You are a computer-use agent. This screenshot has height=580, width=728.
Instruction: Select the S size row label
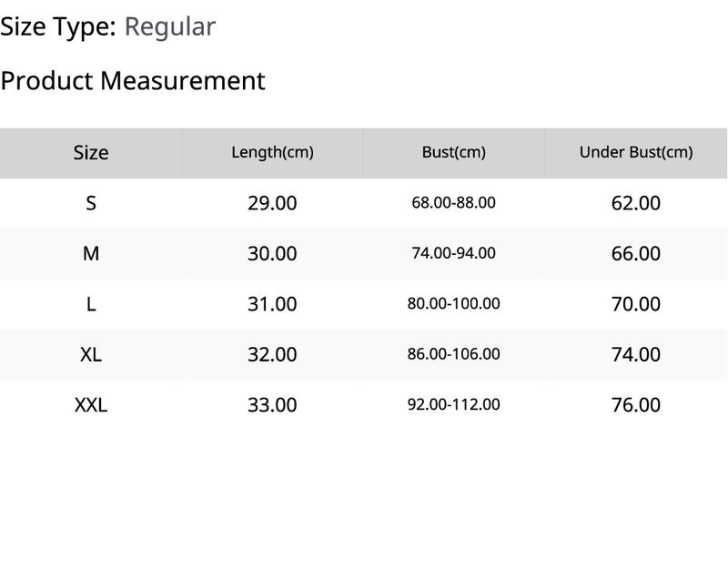(91, 203)
